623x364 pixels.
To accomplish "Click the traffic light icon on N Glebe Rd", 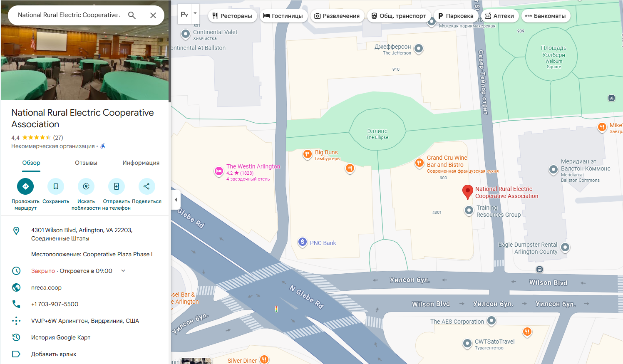I will click(x=276, y=309).
